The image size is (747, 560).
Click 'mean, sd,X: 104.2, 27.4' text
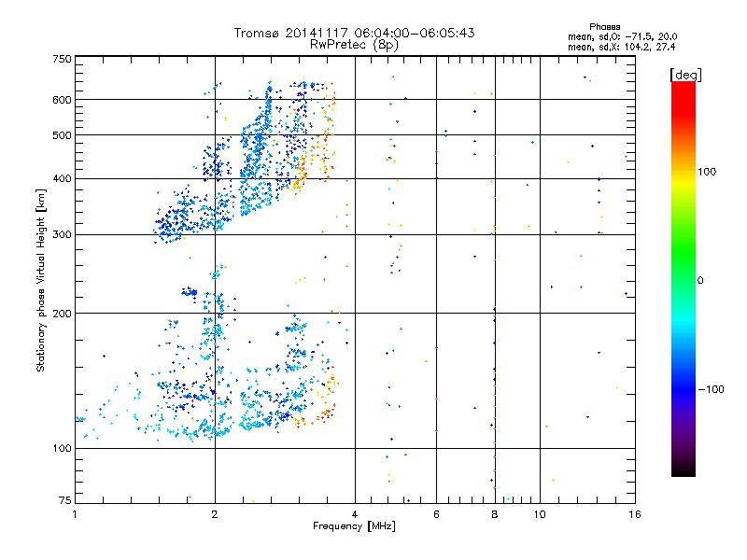tap(621, 47)
